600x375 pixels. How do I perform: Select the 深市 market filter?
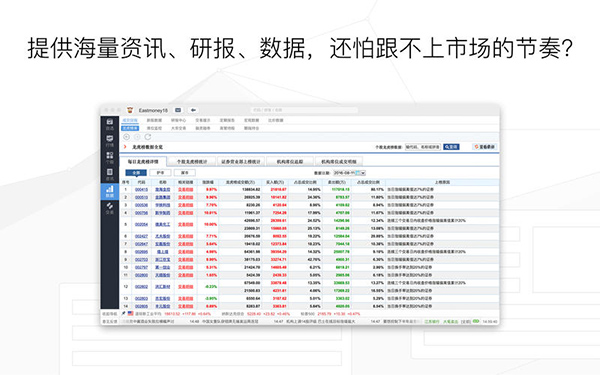(x=185, y=173)
